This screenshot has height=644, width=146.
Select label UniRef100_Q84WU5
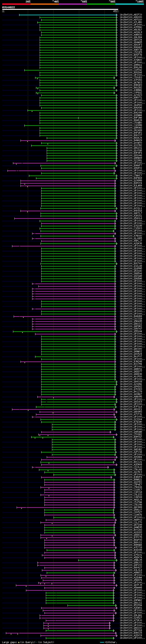131,42
